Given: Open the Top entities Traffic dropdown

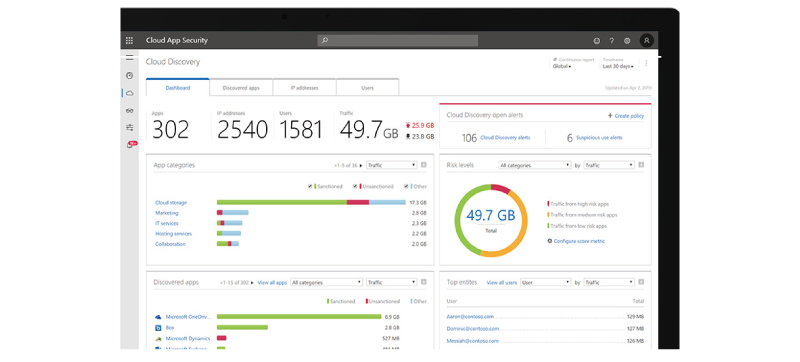Looking at the screenshot, I should tap(609, 282).
